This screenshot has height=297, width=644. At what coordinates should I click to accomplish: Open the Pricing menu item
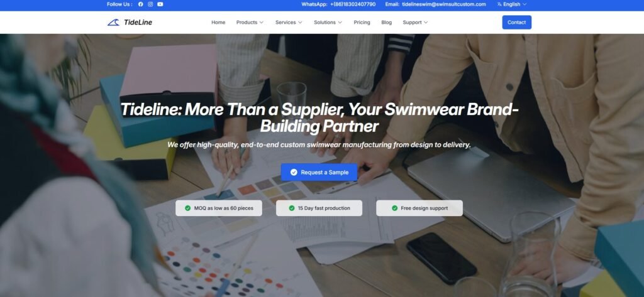tap(362, 22)
